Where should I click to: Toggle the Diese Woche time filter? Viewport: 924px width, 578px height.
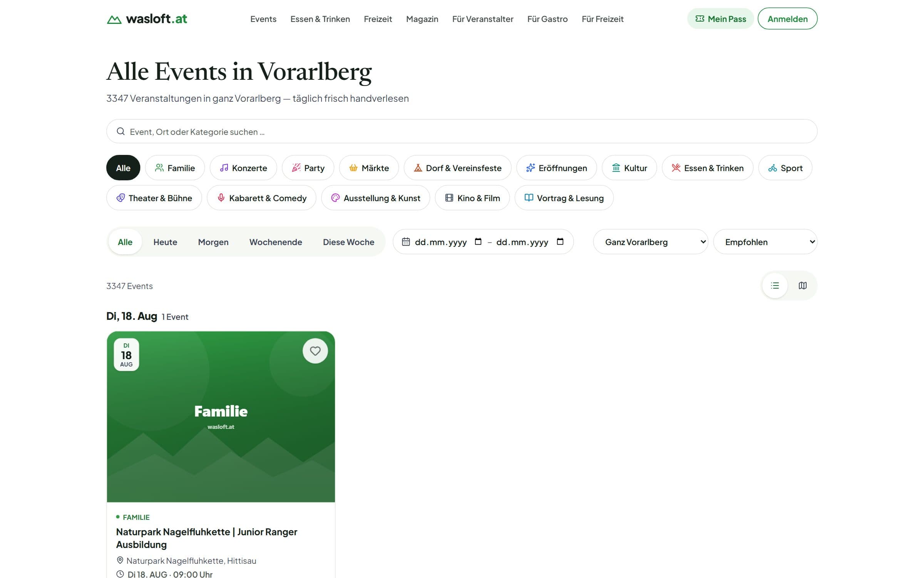[x=348, y=242]
